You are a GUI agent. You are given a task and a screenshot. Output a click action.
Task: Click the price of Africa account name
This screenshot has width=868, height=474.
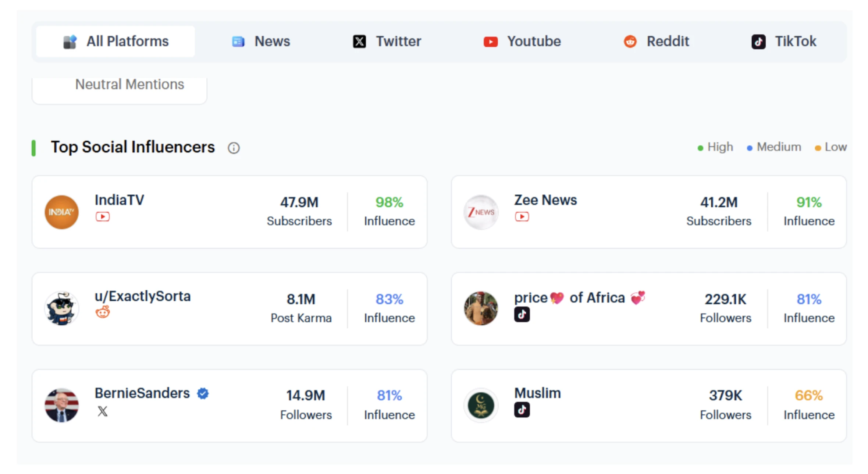580,298
